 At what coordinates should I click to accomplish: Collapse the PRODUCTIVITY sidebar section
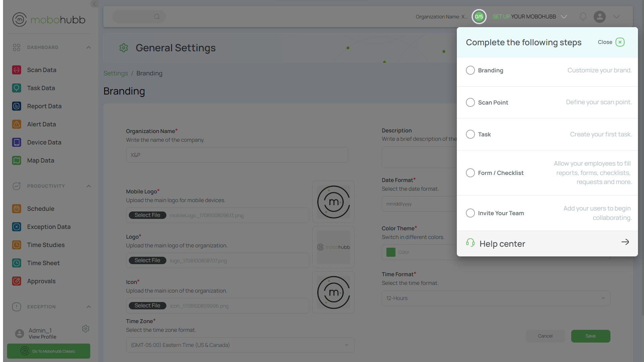click(x=89, y=186)
